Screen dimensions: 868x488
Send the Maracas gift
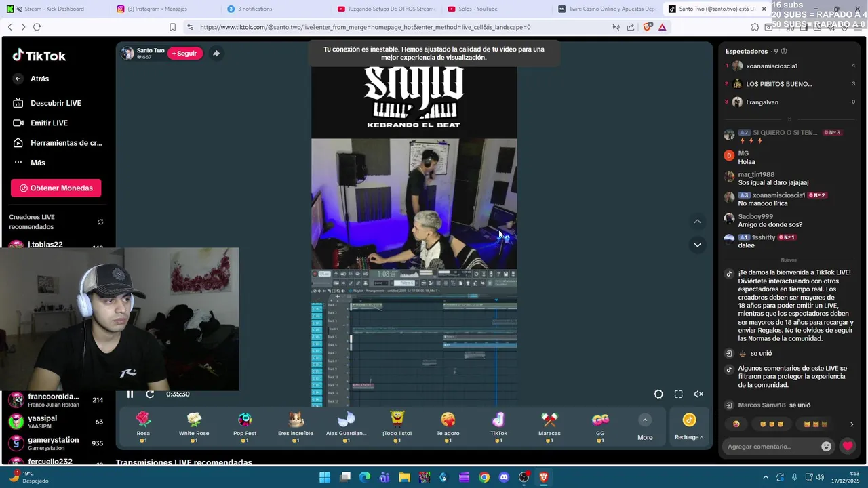549,427
